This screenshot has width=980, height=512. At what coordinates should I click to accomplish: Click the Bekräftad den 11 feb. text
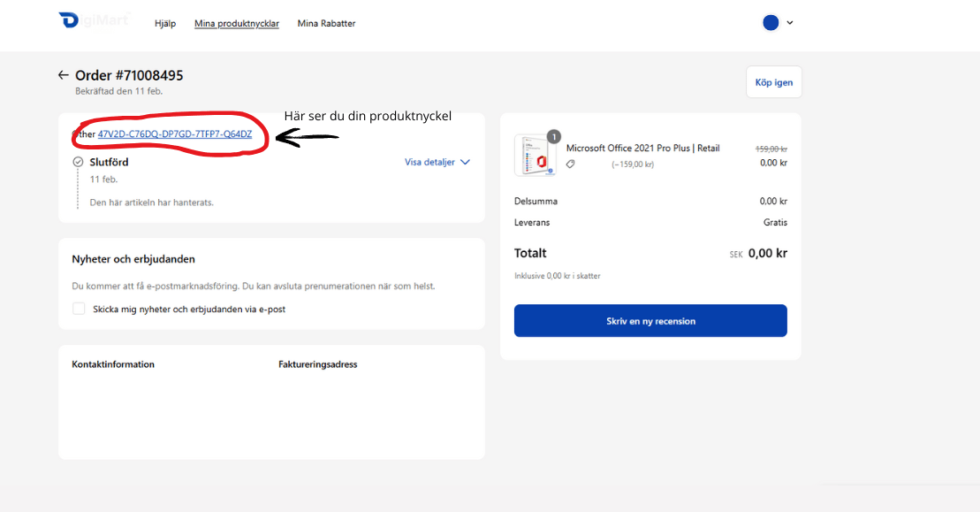118,91
